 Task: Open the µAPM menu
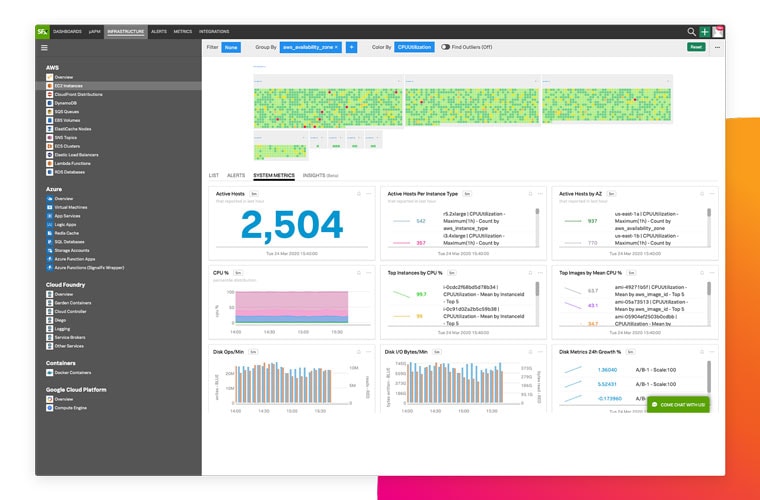click(x=95, y=32)
